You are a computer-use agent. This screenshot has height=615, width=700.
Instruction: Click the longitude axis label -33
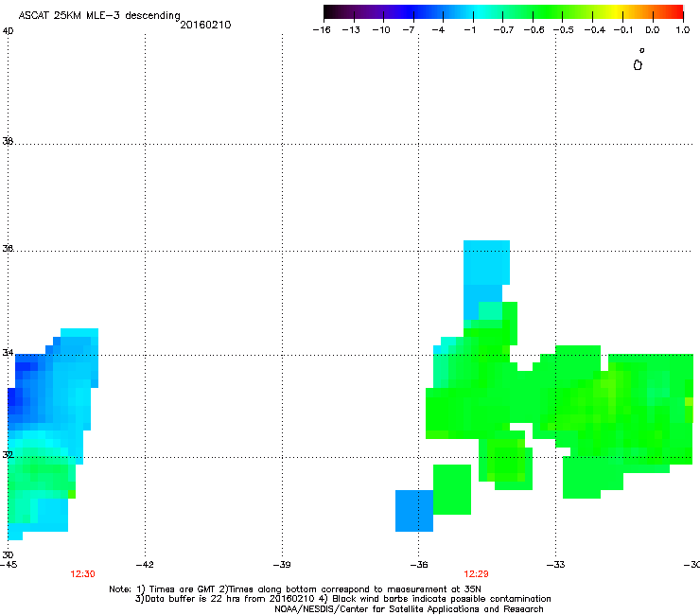(556, 565)
